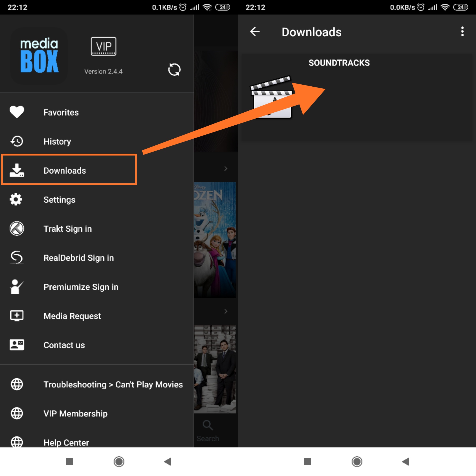
Task: Tap the refresh sync icon in drawer header
Action: coord(174,69)
